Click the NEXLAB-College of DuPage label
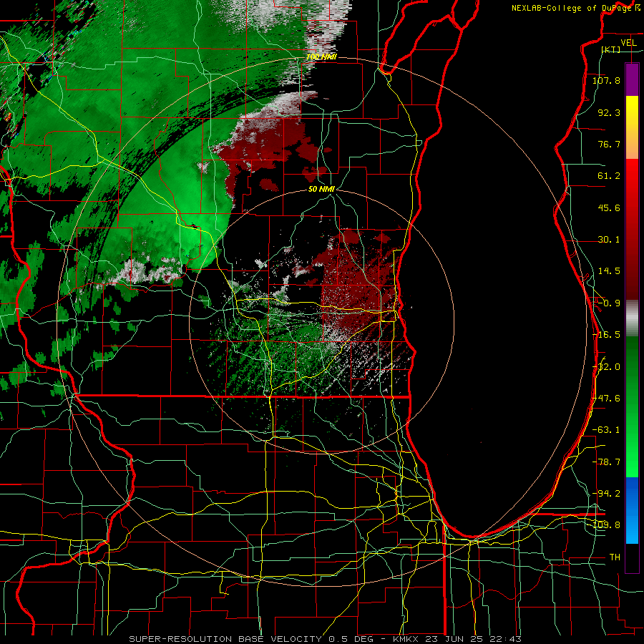Image resolution: width=644 pixels, height=644 pixels. [x=572, y=8]
